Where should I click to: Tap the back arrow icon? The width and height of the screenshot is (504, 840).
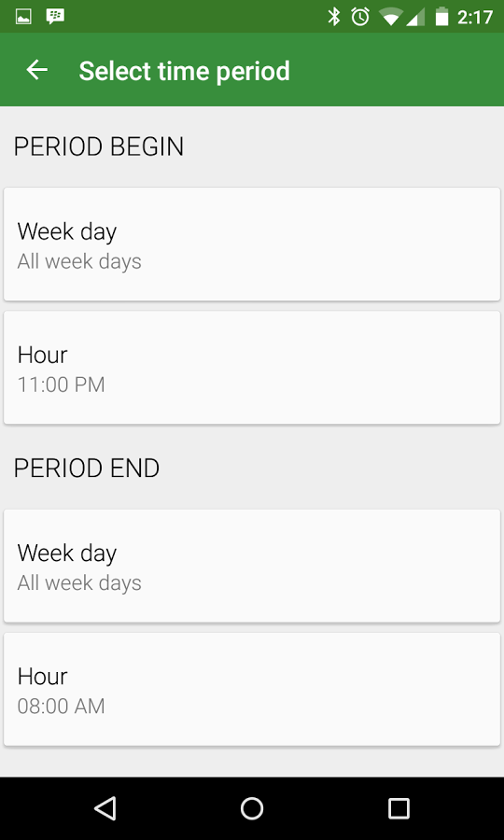click(37, 70)
